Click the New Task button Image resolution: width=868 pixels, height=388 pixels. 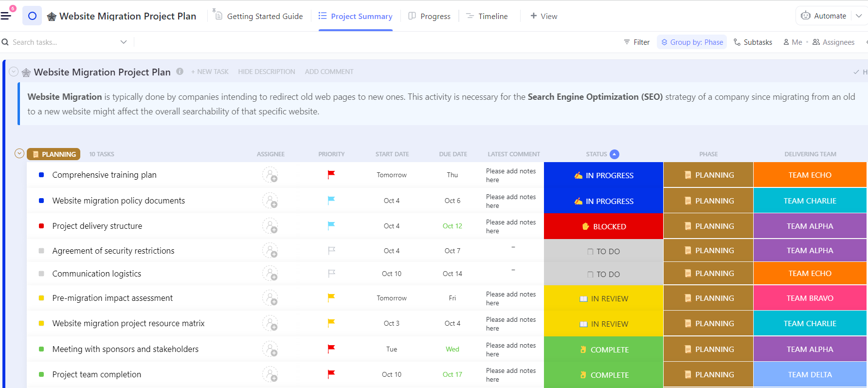point(210,72)
